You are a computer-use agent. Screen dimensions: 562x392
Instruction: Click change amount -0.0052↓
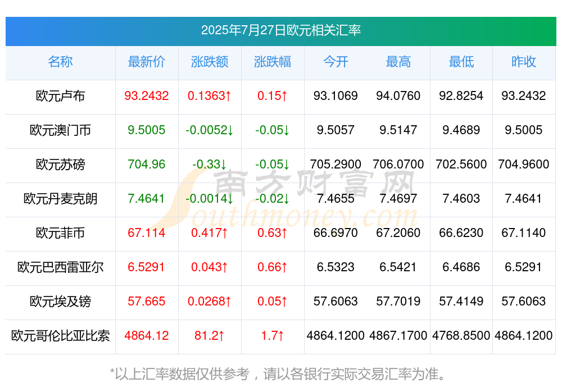pyautogui.click(x=209, y=130)
